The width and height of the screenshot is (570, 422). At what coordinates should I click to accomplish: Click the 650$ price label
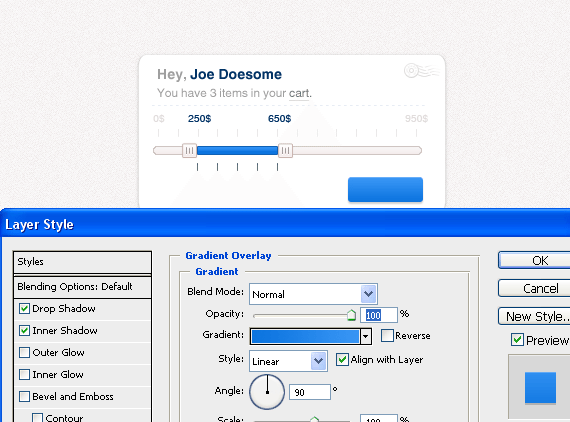tap(280, 119)
